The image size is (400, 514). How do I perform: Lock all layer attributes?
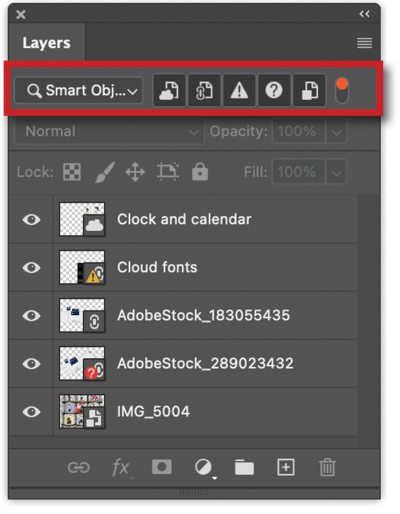tap(200, 172)
